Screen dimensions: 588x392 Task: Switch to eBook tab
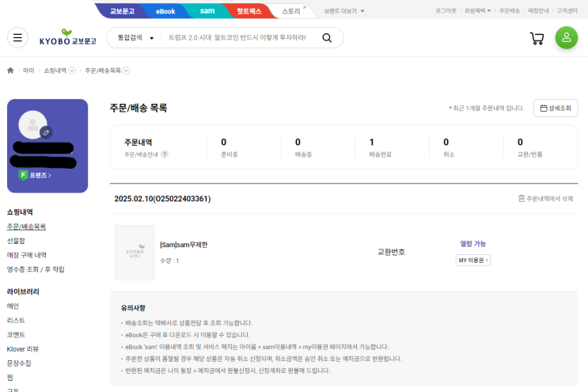coord(165,11)
